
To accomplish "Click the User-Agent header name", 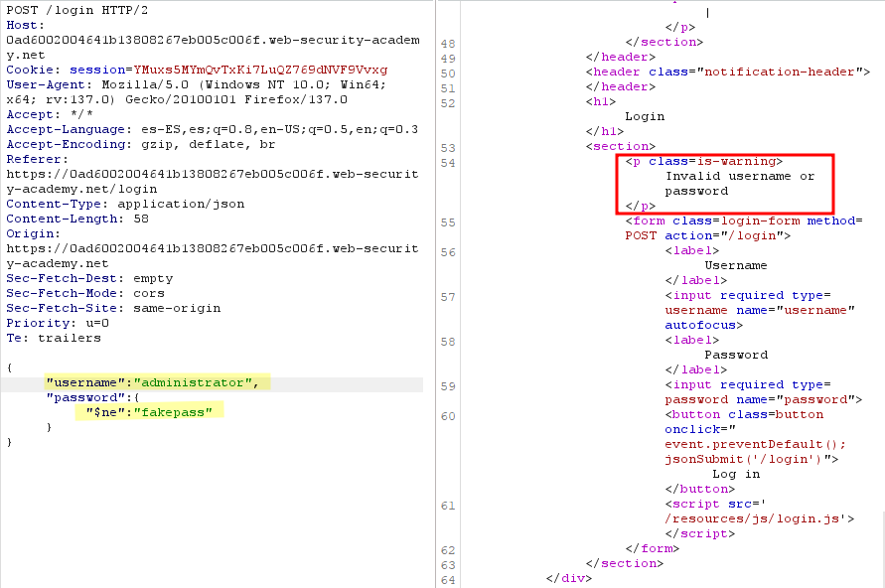I will click(49, 84).
